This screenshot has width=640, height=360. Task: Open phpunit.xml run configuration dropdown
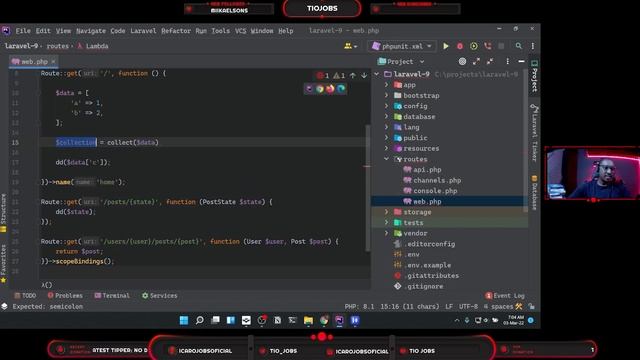point(402,46)
